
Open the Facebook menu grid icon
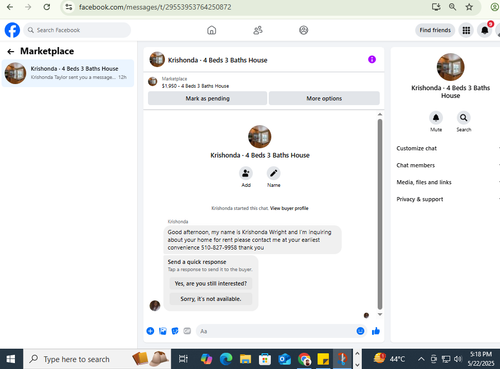tap(466, 30)
